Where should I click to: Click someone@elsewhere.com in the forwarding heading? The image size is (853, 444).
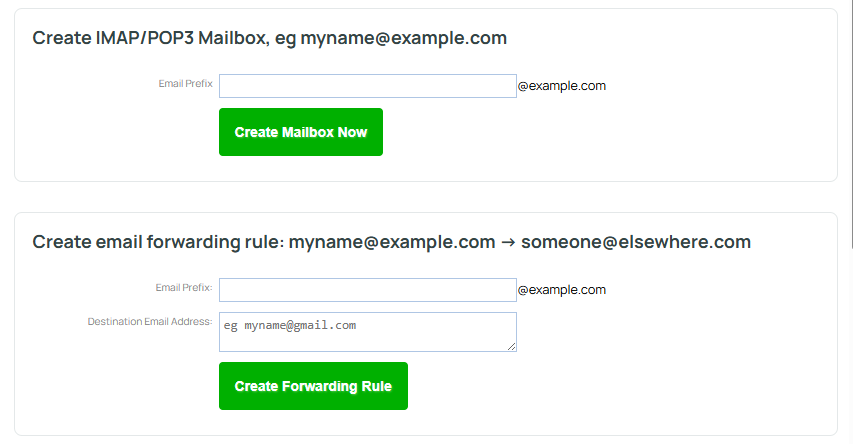[x=635, y=242]
